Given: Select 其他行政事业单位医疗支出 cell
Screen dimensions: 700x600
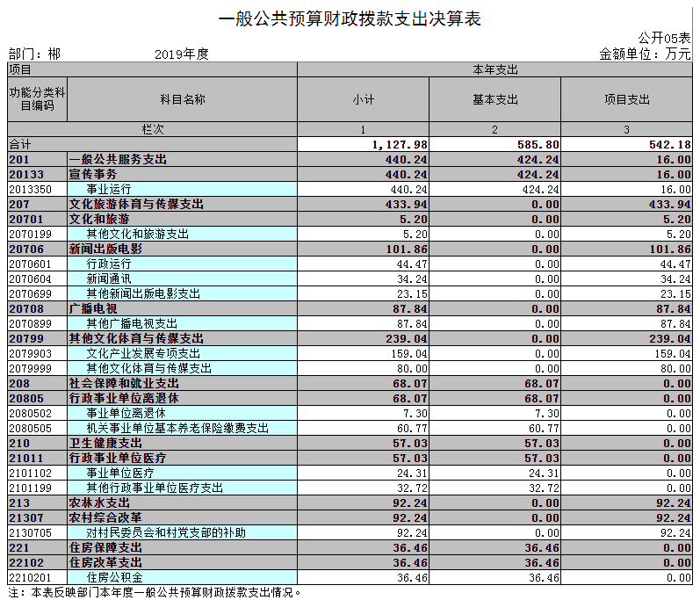Looking at the screenshot, I should pyautogui.click(x=182, y=488).
